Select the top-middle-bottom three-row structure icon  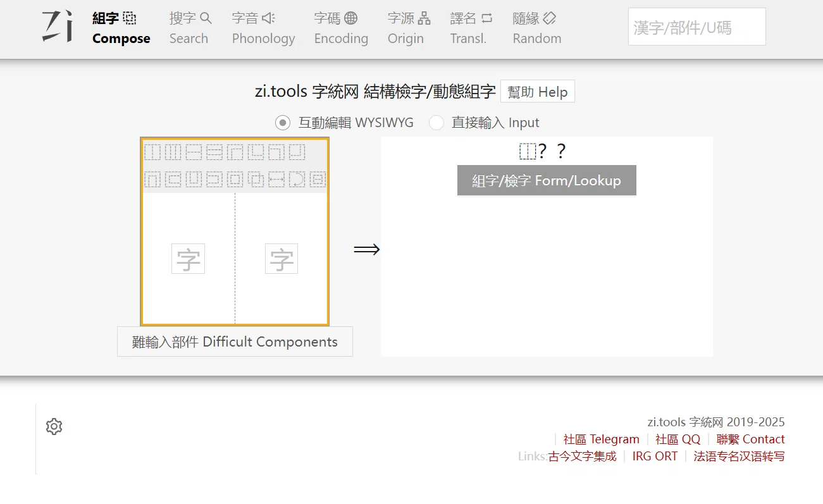pyautogui.click(x=214, y=152)
